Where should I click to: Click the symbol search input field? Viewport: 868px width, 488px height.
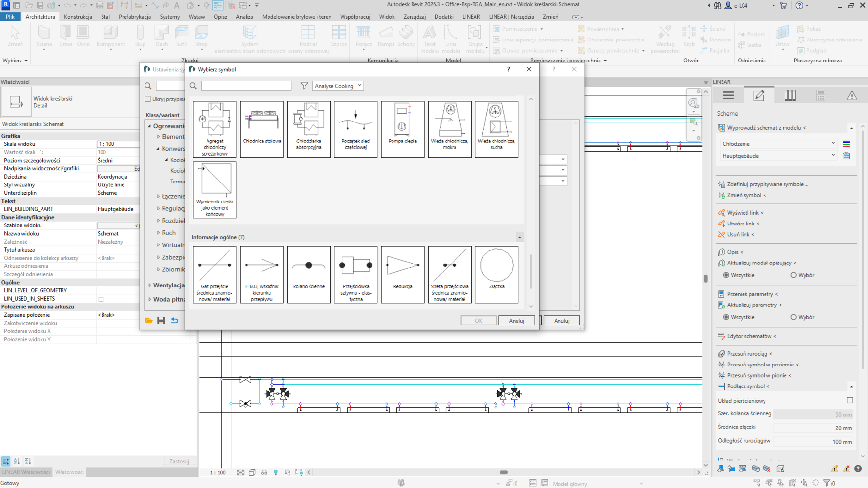click(246, 86)
